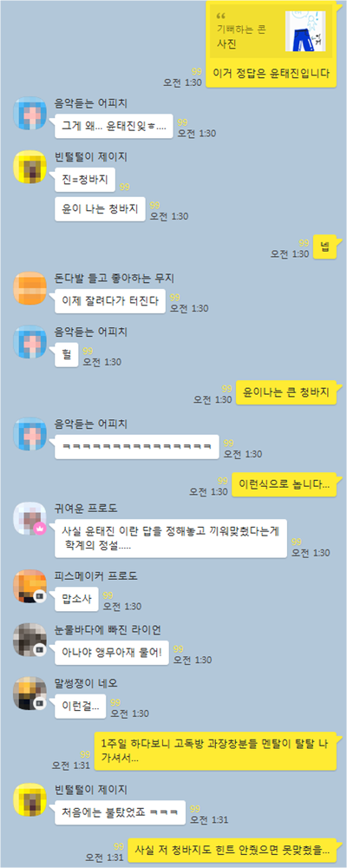The width and height of the screenshot is (347, 868).
Task: Click the 음악듣는 어피치 avatar beside 헐
Action: (x=29, y=343)
